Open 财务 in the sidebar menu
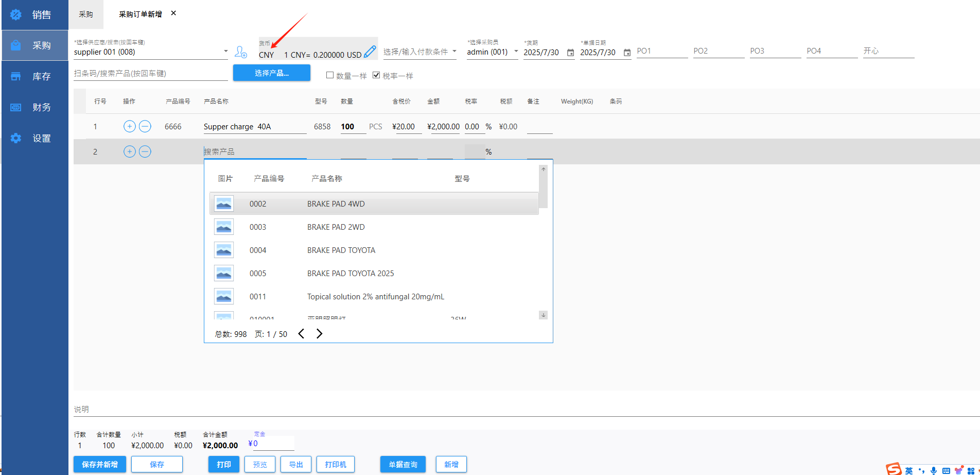This screenshot has width=980, height=475. pos(35,107)
